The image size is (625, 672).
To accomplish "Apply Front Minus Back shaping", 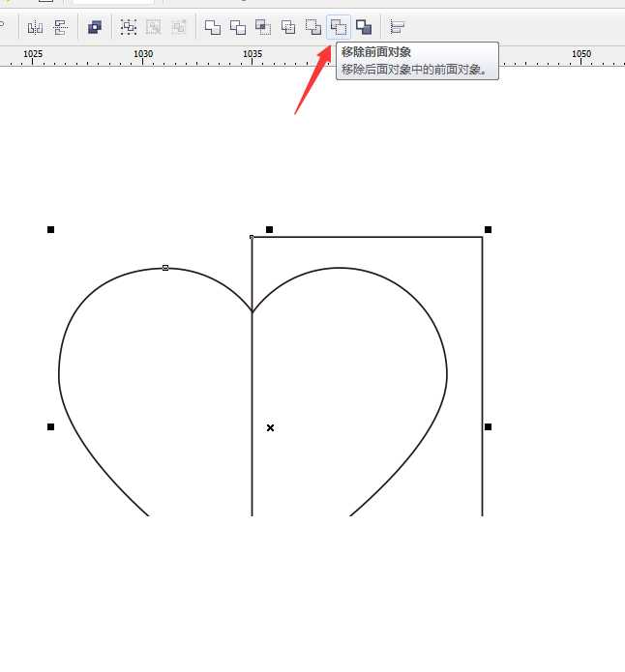I will point(312,27).
